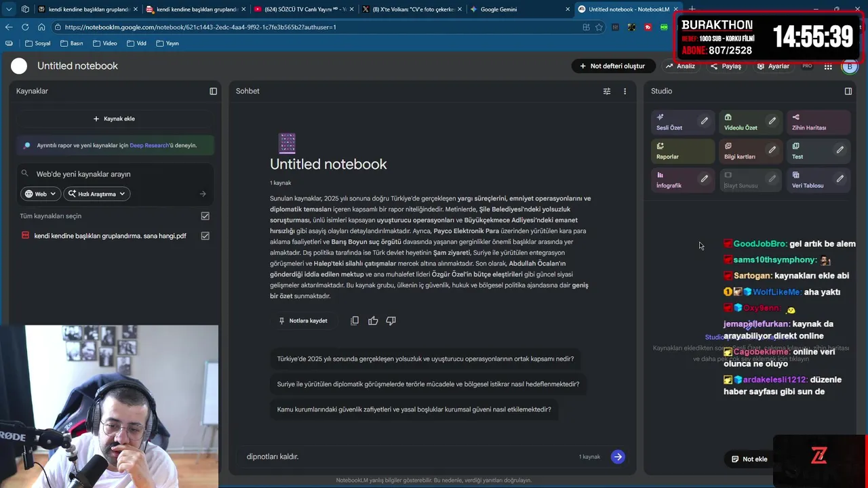This screenshot has width=868, height=488.
Task: Click the Paylaş share button
Action: [725, 66]
